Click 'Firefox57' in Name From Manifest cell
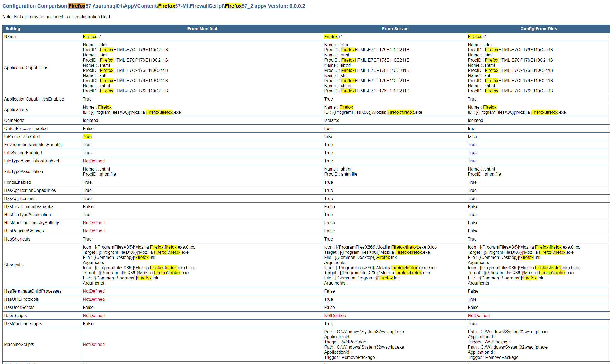This screenshot has width=612, height=364. tap(92, 36)
